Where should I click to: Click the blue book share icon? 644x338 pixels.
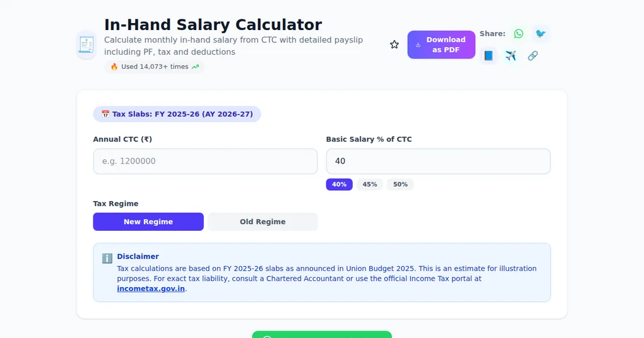(x=488, y=56)
